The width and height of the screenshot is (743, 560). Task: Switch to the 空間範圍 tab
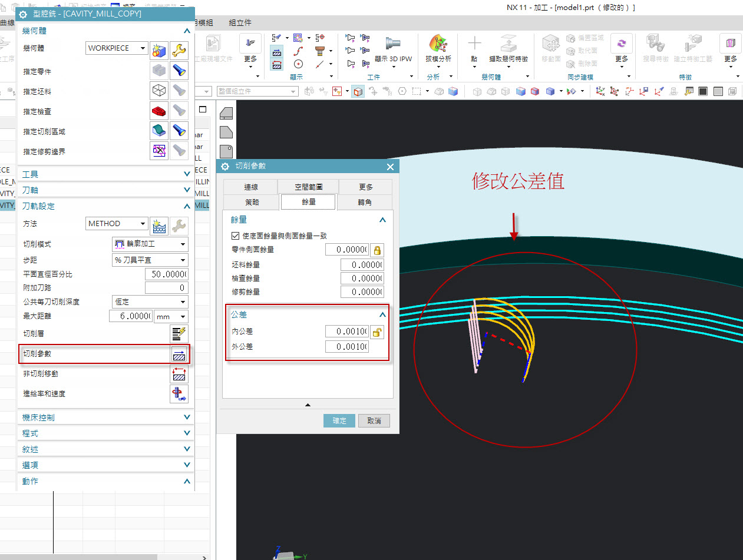point(308,187)
